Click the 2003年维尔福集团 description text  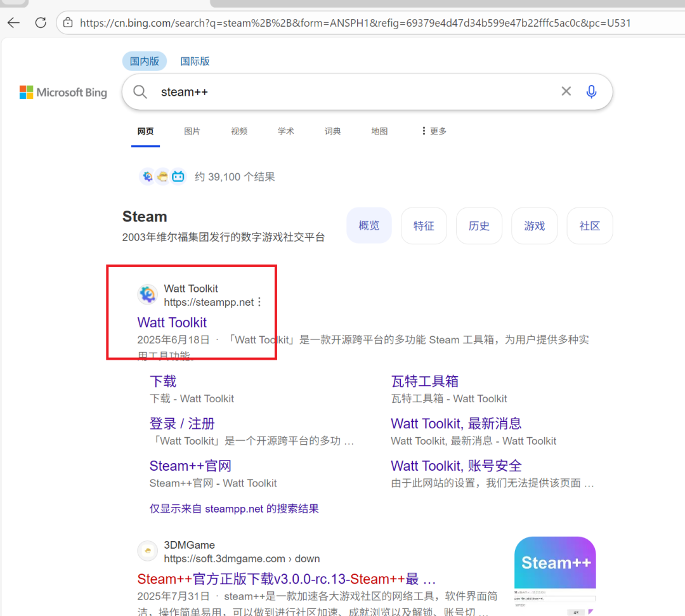pos(223,237)
